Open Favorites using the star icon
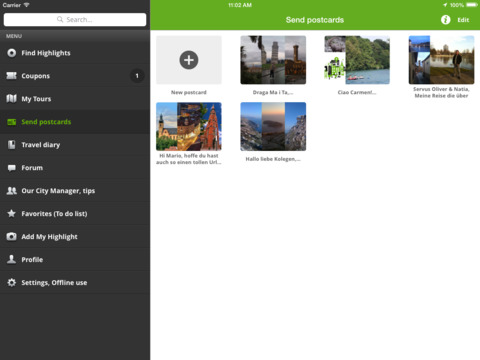The width and height of the screenshot is (480, 360). click(x=12, y=213)
